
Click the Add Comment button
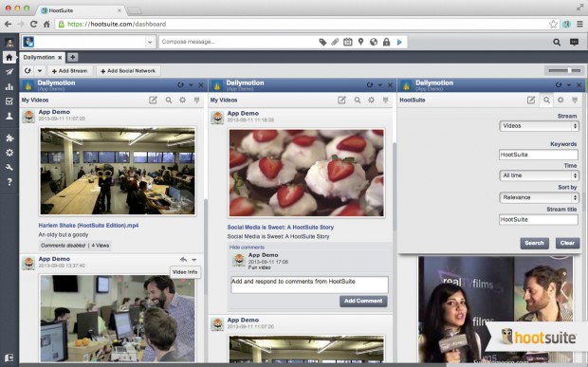(x=363, y=301)
